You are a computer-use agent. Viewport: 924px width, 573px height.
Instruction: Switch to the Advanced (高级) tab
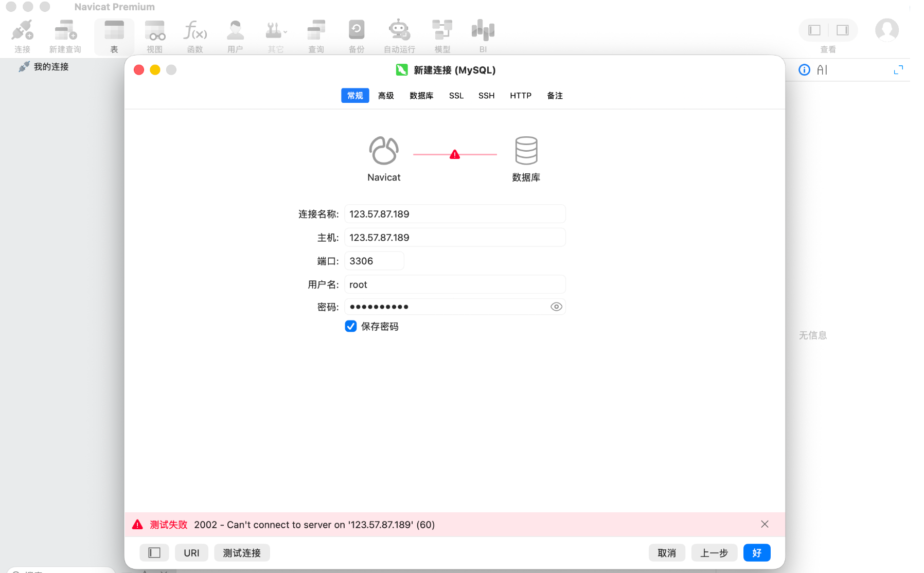pyautogui.click(x=386, y=96)
